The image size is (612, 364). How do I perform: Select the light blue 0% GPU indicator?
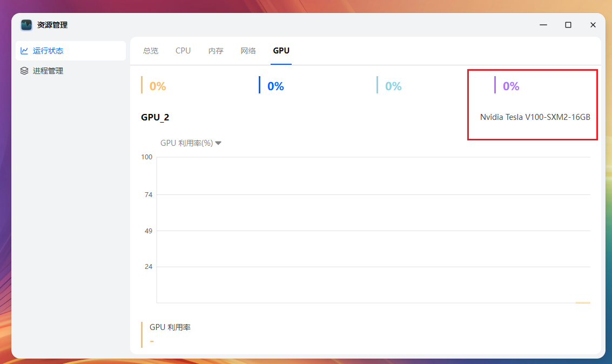[x=393, y=86]
